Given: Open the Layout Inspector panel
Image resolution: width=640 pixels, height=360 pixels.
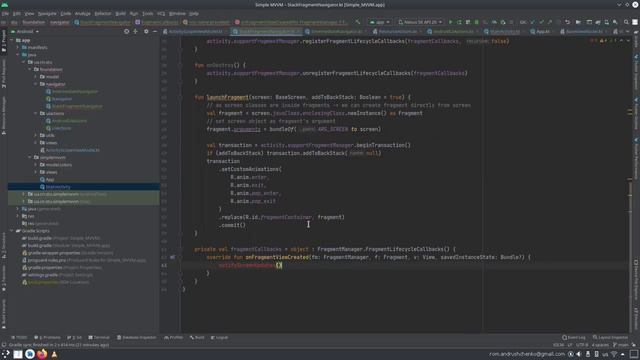Looking at the screenshot, I should click(611, 338).
